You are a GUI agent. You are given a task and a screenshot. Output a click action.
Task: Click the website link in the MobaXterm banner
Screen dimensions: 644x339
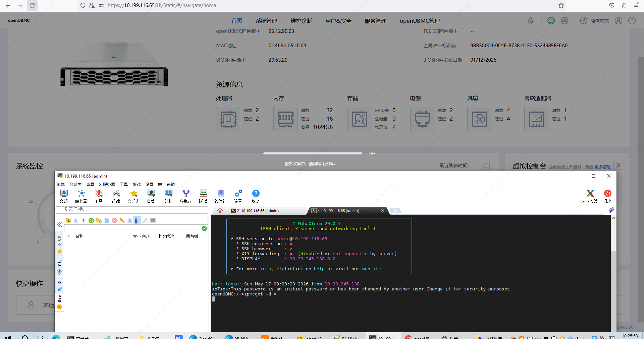[371, 269]
